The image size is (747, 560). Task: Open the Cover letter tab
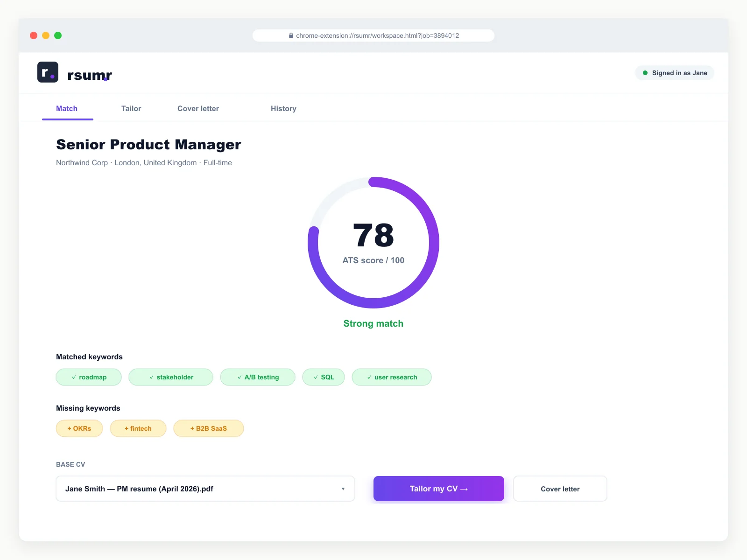click(x=198, y=108)
